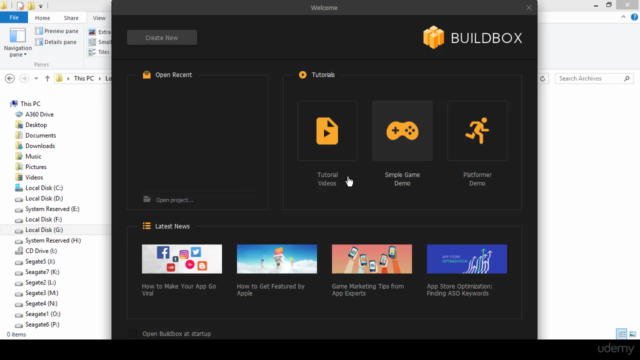Collapse the Explorer ribbon chevron
The width and height of the screenshot is (640, 360).
click(623, 17)
